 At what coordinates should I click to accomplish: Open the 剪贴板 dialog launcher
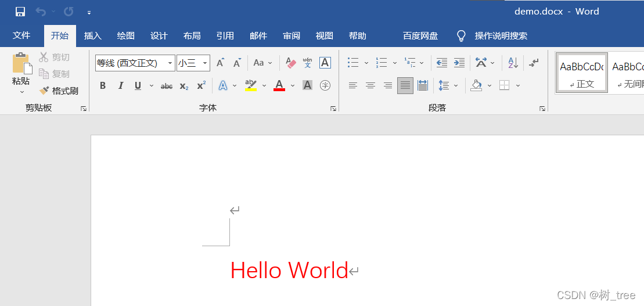pyautogui.click(x=84, y=109)
